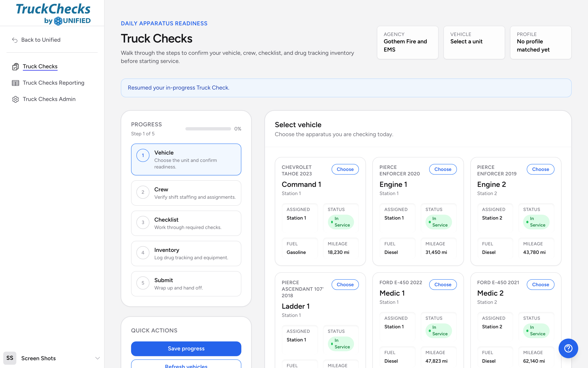This screenshot has width=588, height=368.
Task: Select the Inventory step in progress
Action: [186, 253]
